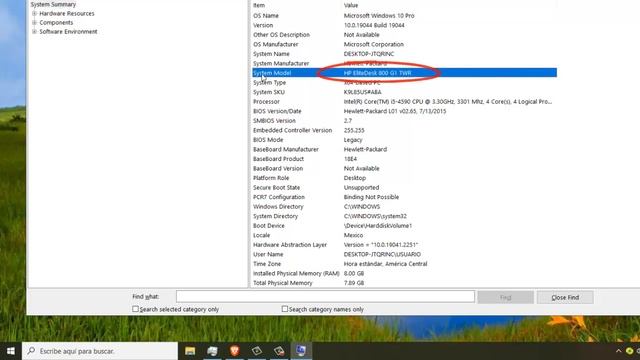Click the System Information taskbar icon
The width and height of the screenshot is (640, 360).
[x=301, y=351]
